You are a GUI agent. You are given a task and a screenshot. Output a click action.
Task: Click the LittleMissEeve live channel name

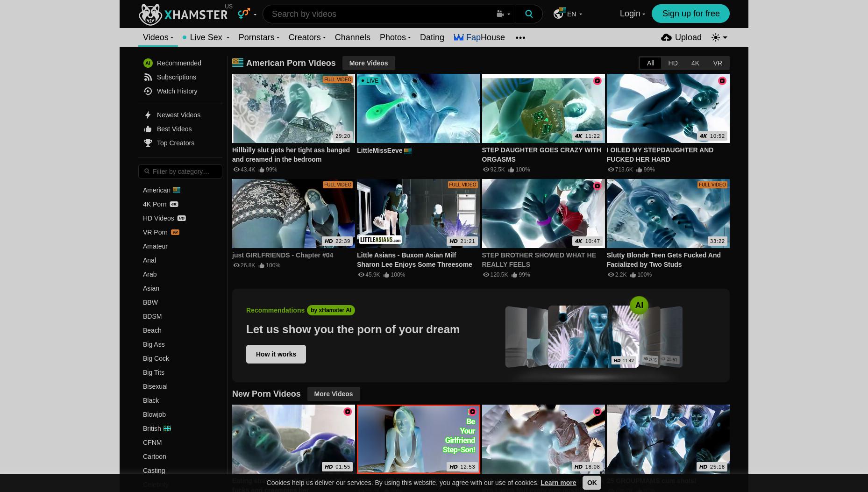(379, 150)
